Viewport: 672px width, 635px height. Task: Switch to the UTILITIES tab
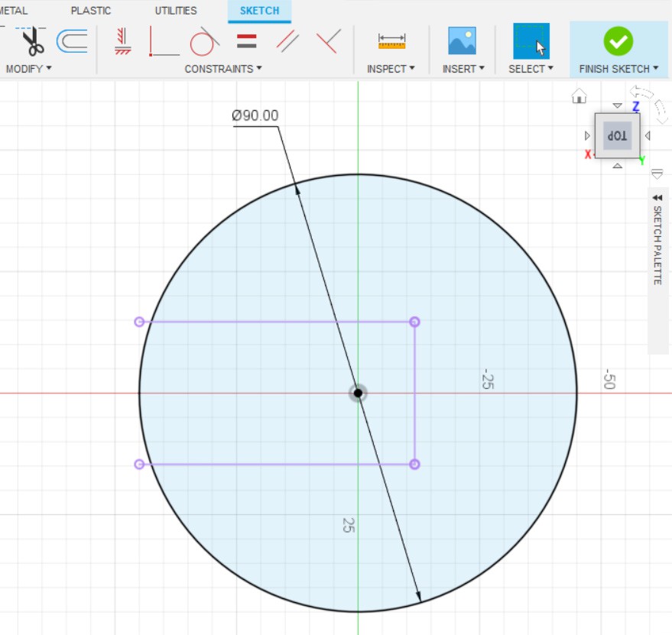pyautogui.click(x=176, y=11)
